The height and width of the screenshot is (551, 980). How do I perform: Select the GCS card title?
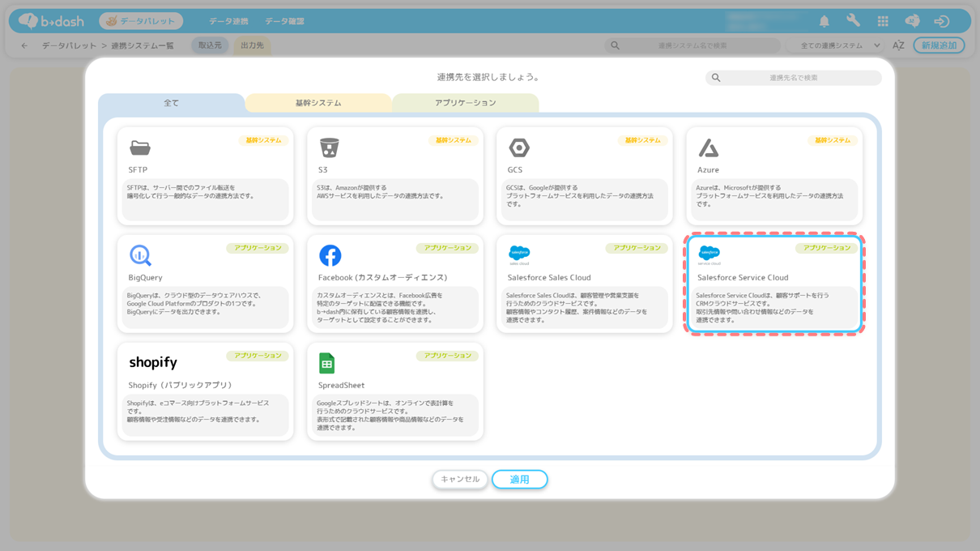point(515,170)
